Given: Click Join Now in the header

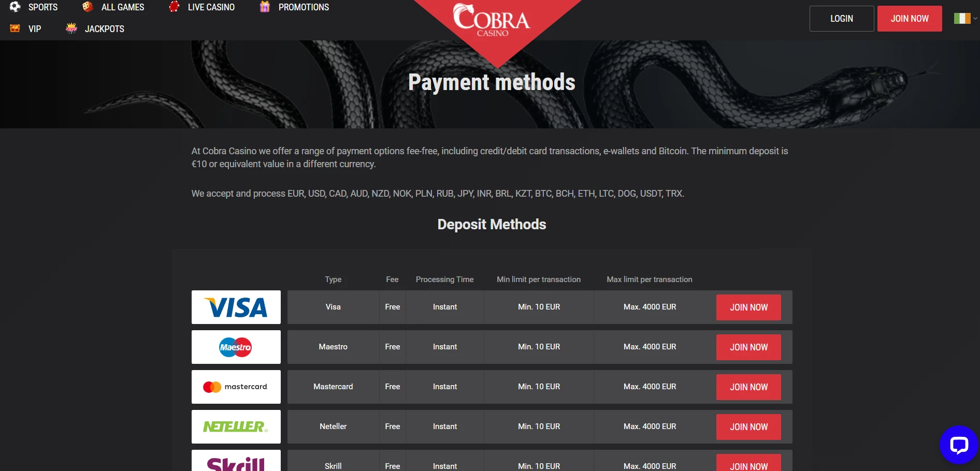Looking at the screenshot, I should (910, 19).
